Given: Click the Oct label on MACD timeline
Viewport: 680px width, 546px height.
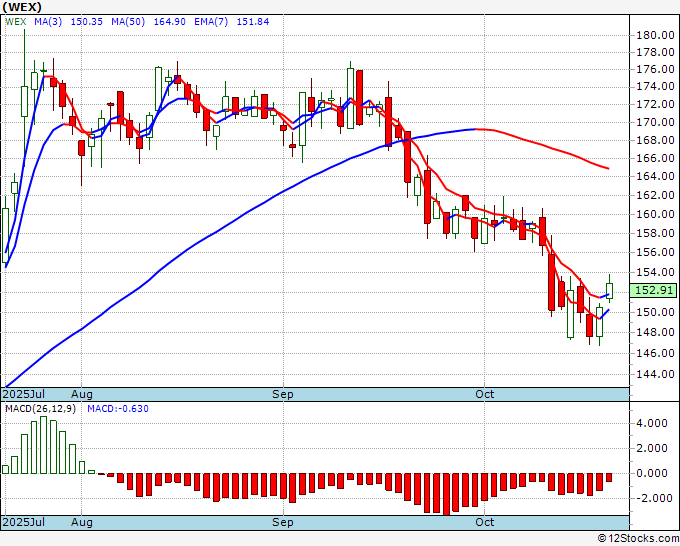Looking at the screenshot, I should [484, 522].
